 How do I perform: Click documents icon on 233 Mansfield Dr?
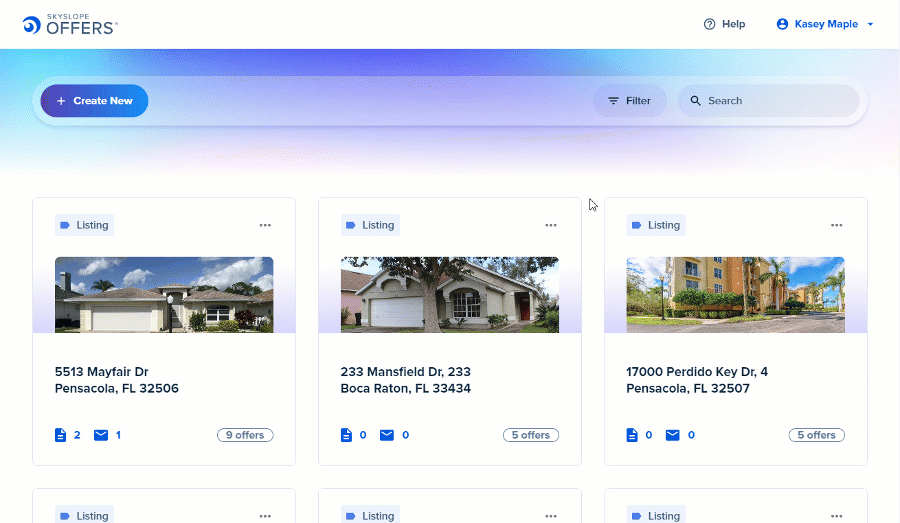(x=346, y=435)
